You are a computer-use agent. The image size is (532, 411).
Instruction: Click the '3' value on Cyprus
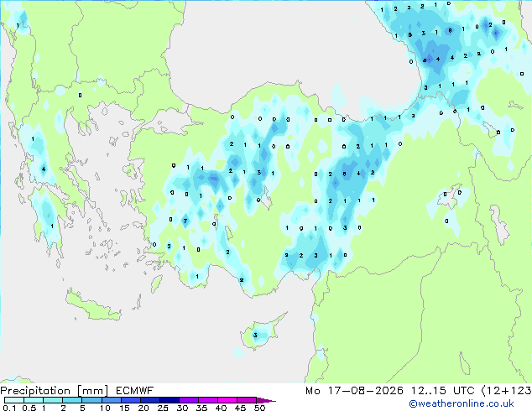255,336
